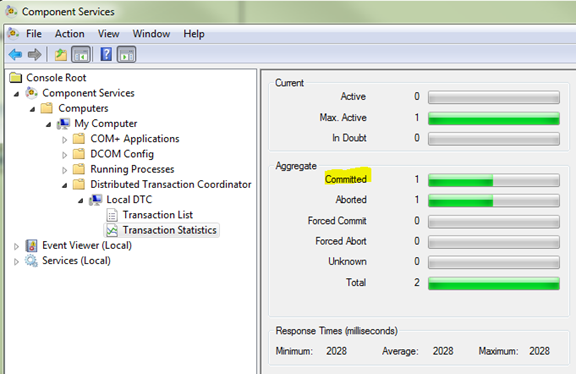
Task: Click the Maximum: 2028 response time value
Action: [x=539, y=351]
